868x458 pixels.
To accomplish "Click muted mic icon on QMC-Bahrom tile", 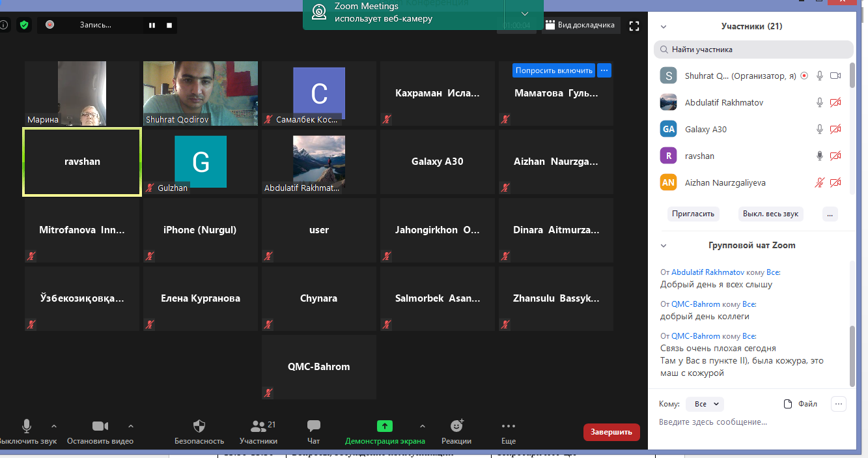I will click(x=268, y=392).
